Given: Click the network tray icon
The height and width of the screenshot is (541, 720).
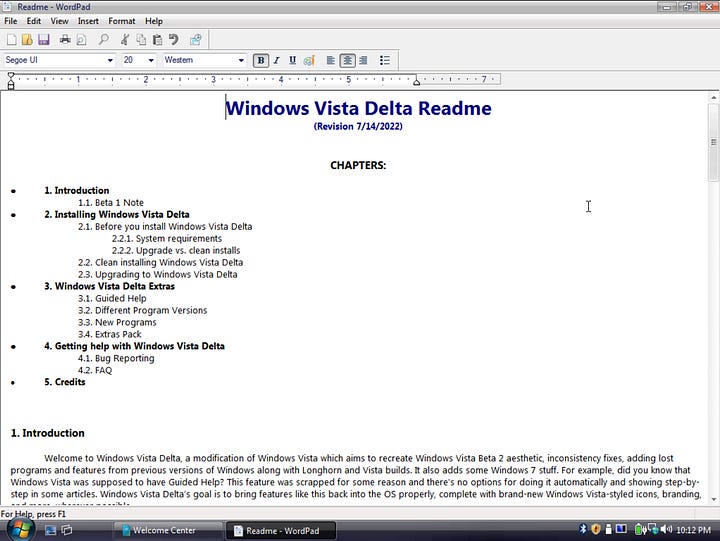Looking at the screenshot, I should point(653,530).
